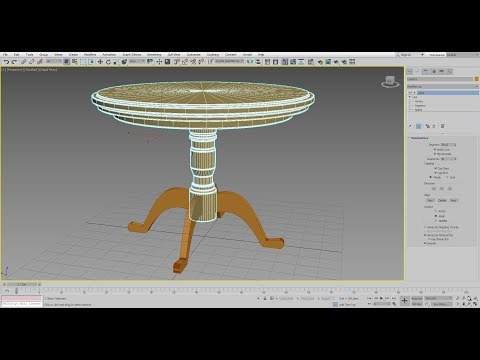Switch to the Hierarchy command panel tab

tap(426, 71)
